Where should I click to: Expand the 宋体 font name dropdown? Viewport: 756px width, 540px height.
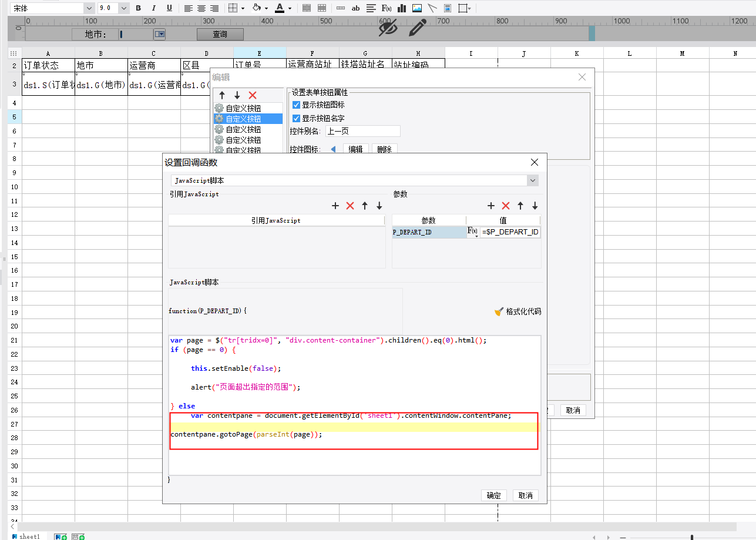tap(89, 8)
